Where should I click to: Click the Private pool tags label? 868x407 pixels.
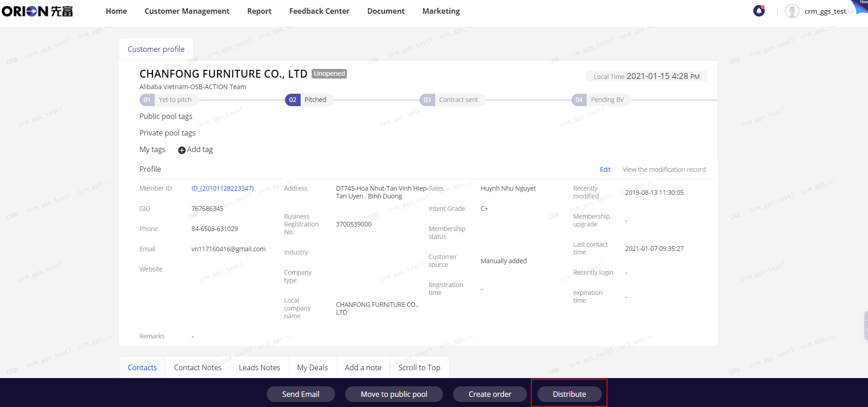168,133
